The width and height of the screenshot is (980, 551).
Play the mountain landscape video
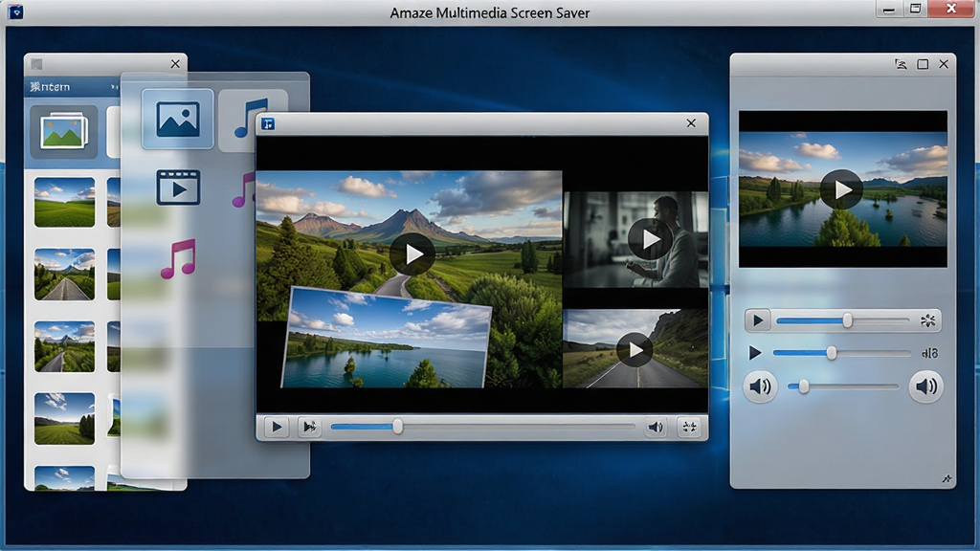pos(412,254)
